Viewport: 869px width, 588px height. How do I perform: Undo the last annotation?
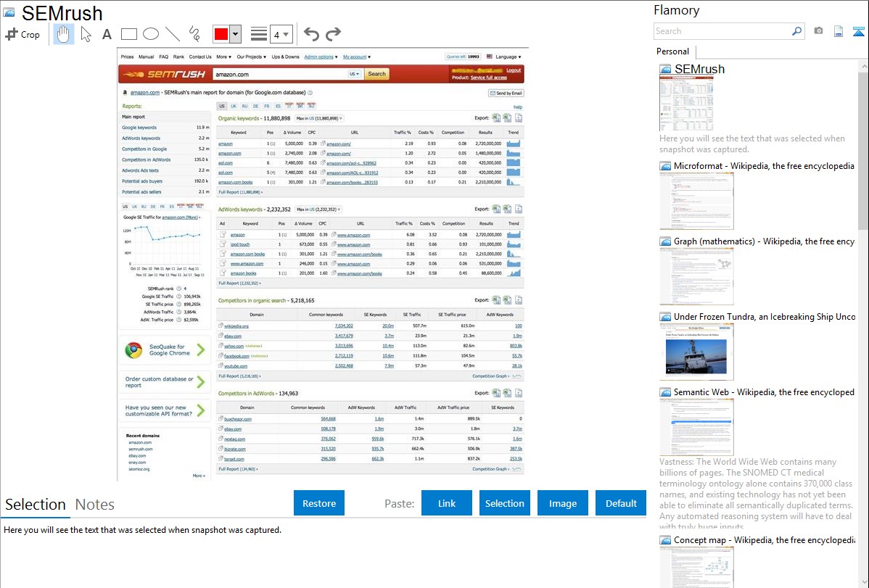[311, 34]
